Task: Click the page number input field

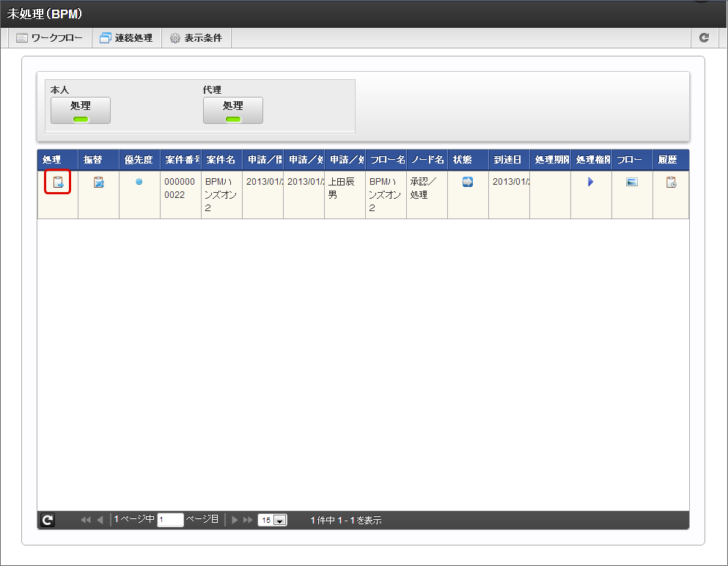Action: click(170, 520)
